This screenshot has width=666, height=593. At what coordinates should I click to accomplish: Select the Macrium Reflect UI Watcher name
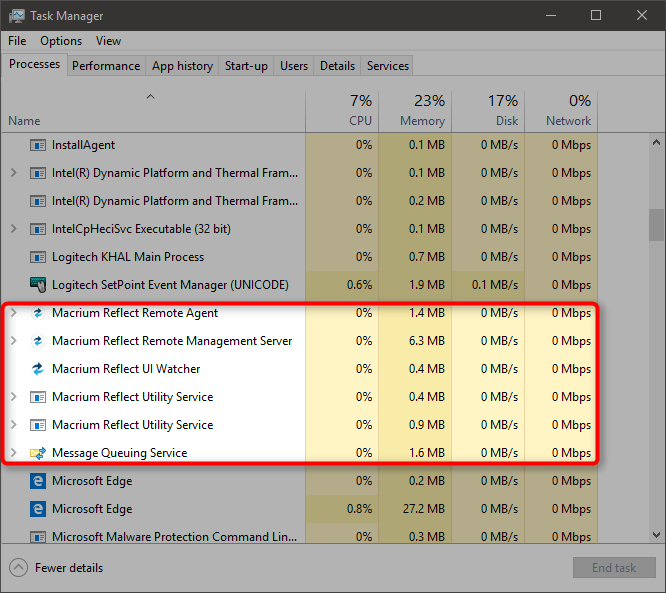(126, 369)
